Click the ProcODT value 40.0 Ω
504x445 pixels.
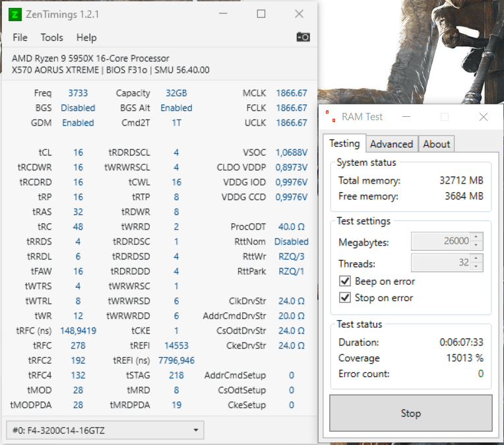point(291,227)
